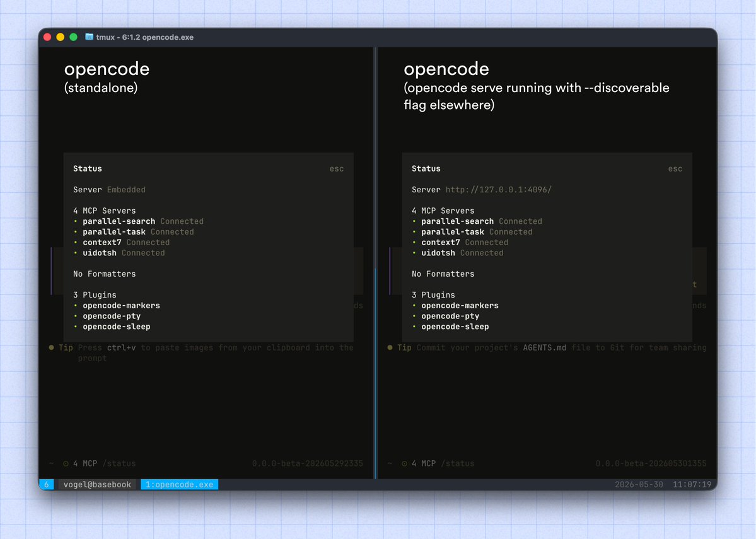Screen dimensions: 756x539
Task: Close the left pane Status dialog via esc
Action: click(x=337, y=169)
